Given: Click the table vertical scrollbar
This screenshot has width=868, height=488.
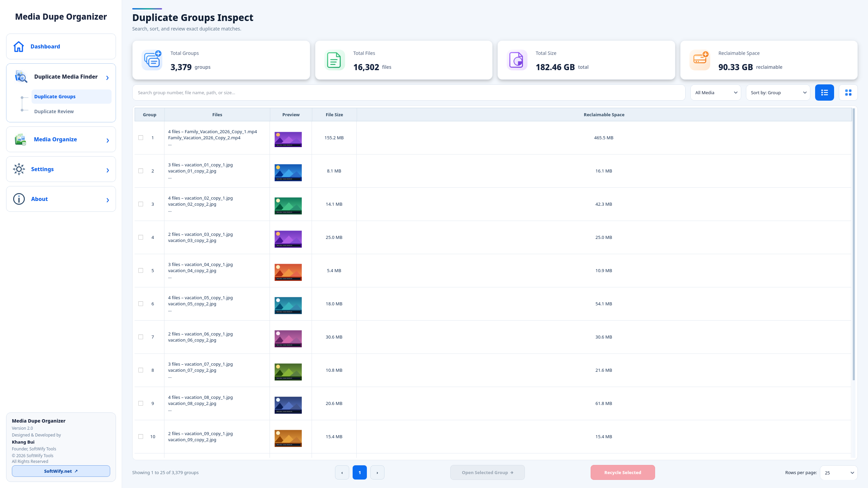Looking at the screenshot, I should [853, 244].
